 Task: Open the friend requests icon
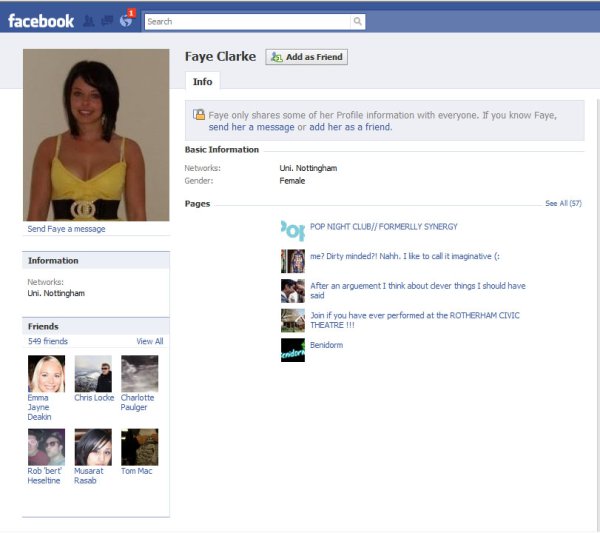[x=89, y=21]
